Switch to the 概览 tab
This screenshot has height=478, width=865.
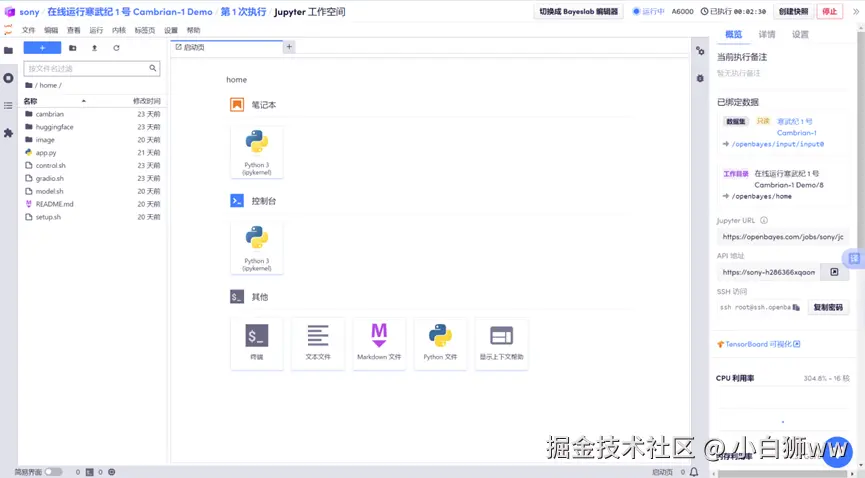point(733,34)
